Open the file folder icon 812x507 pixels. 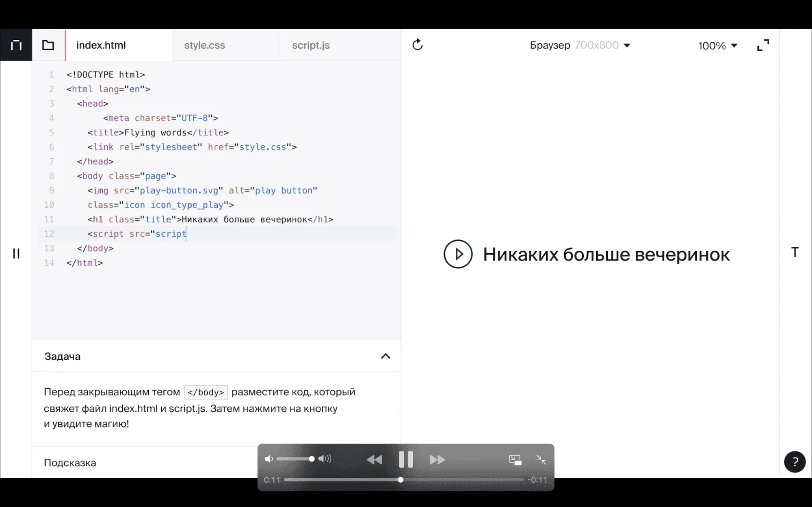point(48,45)
